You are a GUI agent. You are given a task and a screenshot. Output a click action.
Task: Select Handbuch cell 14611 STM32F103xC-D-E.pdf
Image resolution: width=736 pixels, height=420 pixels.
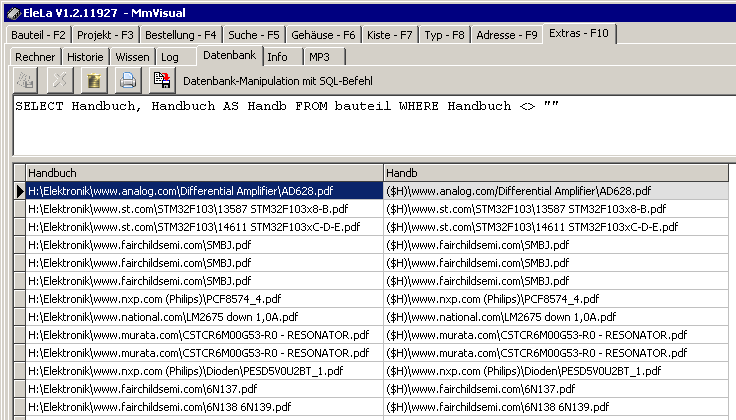(204, 227)
